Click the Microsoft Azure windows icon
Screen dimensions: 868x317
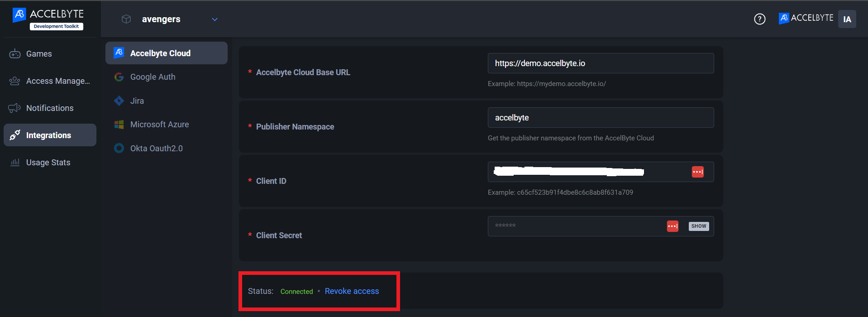point(119,125)
